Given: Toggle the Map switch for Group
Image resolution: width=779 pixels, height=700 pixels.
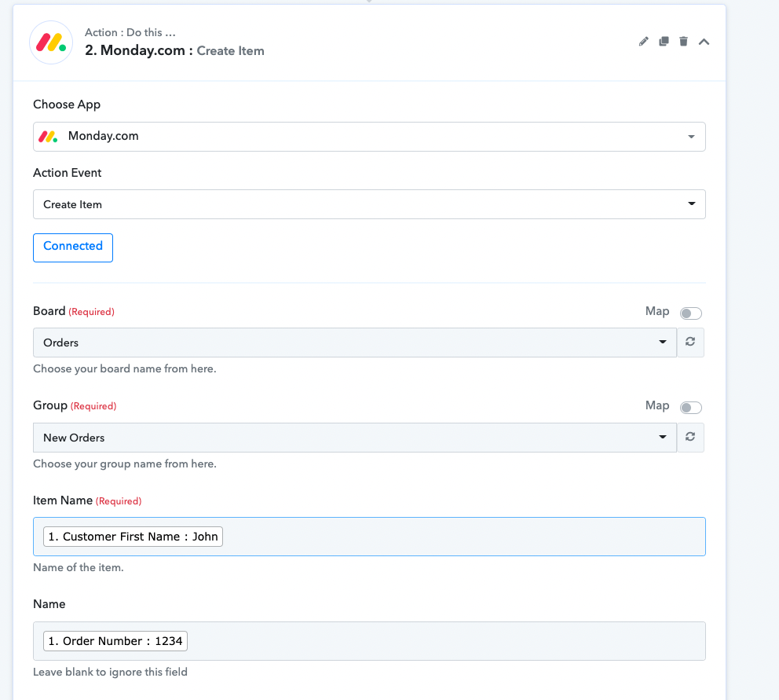Looking at the screenshot, I should pyautogui.click(x=690, y=408).
